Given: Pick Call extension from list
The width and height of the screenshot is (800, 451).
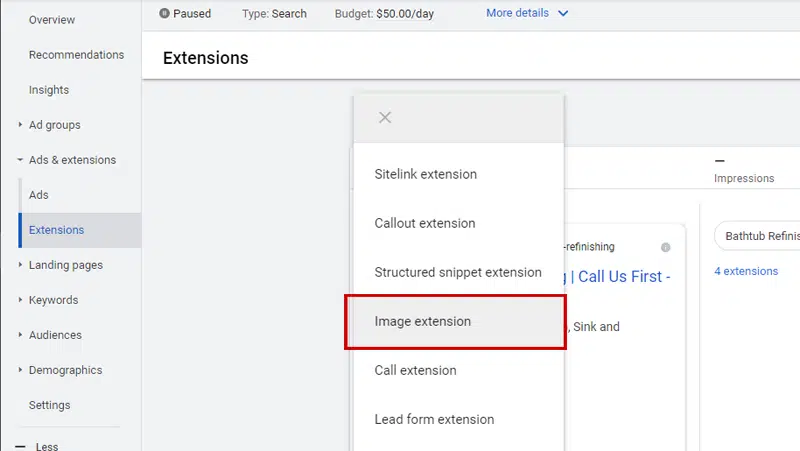Looking at the screenshot, I should (x=459, y=370).
